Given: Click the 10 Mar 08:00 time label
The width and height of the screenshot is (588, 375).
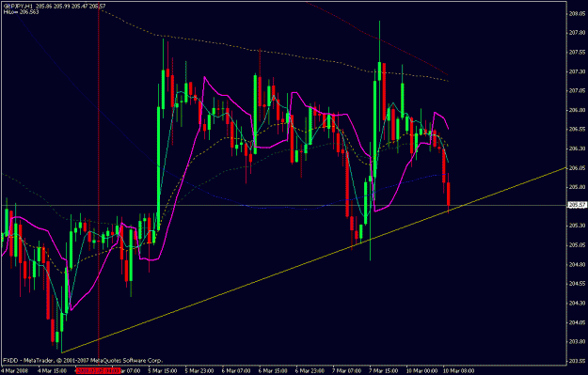Looking at the screenshot, I should pos(458,371).
